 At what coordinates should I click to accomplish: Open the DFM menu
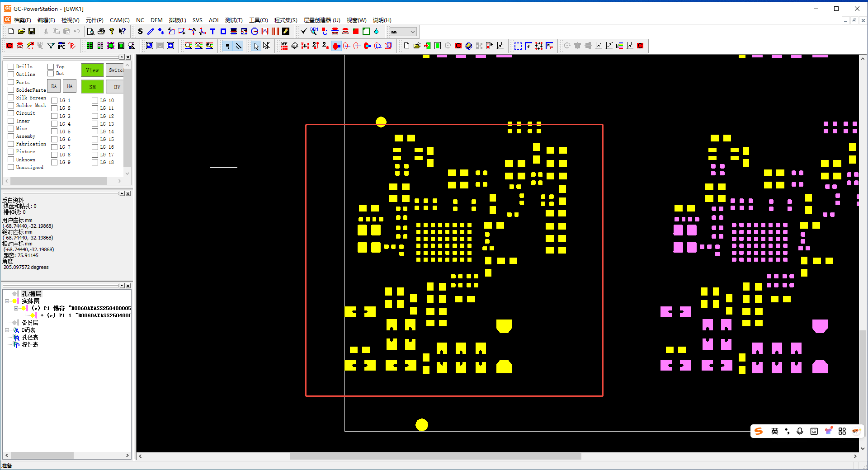(x=156, y=20)
